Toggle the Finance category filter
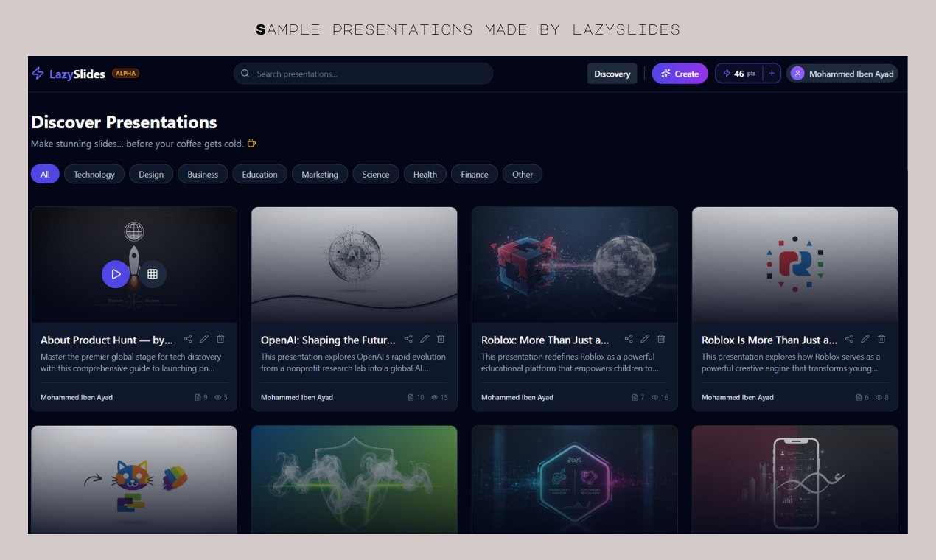Viewport: 936px width, 560px height. click(x=474, y=174)
